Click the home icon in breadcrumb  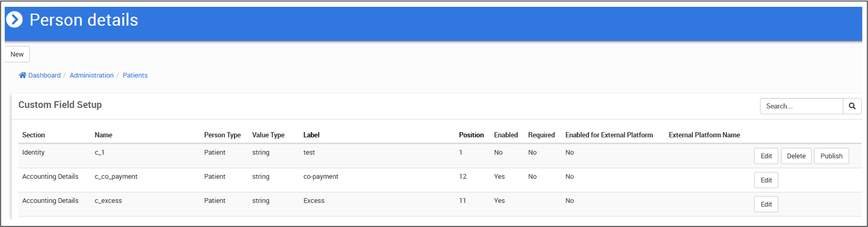click(23, 75)
